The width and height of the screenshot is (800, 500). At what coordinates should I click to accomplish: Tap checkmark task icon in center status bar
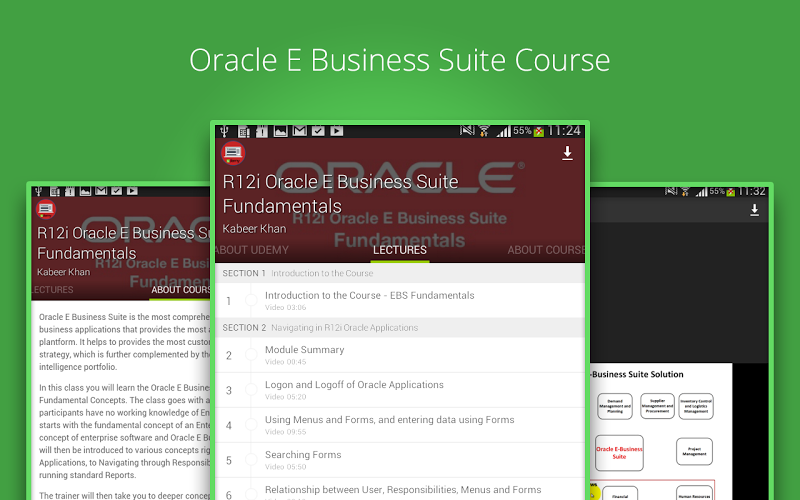tap(318, 131)
